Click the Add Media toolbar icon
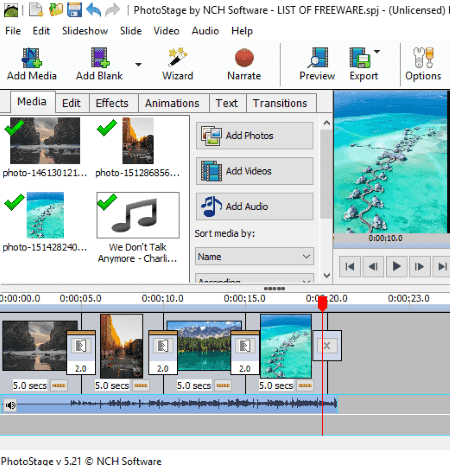450x466 pixels. click(31, 58)
